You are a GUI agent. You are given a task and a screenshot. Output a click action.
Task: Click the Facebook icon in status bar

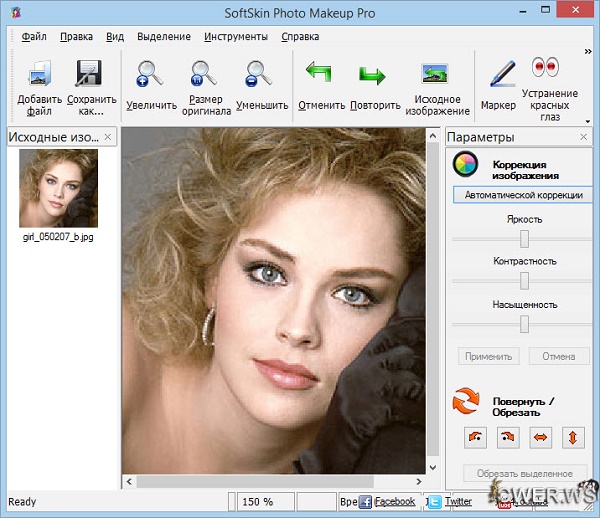click(x=365, y=502)
